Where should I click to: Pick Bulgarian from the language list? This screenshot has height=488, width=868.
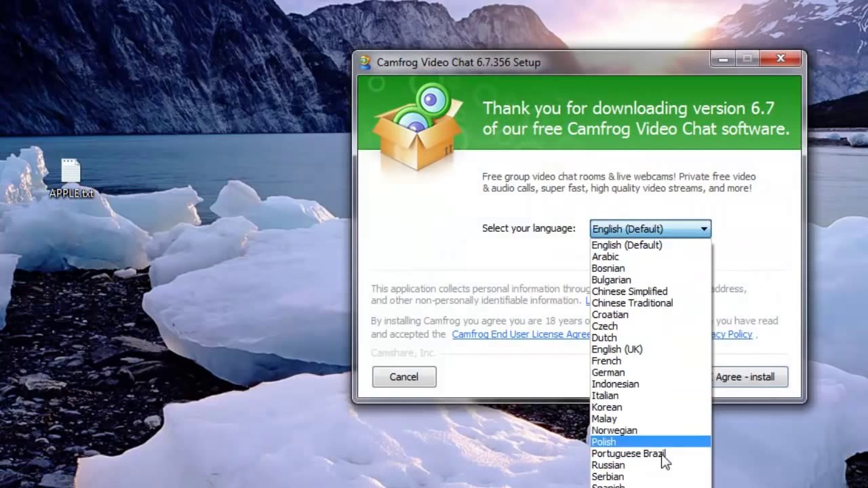click(x=651, y=280)
